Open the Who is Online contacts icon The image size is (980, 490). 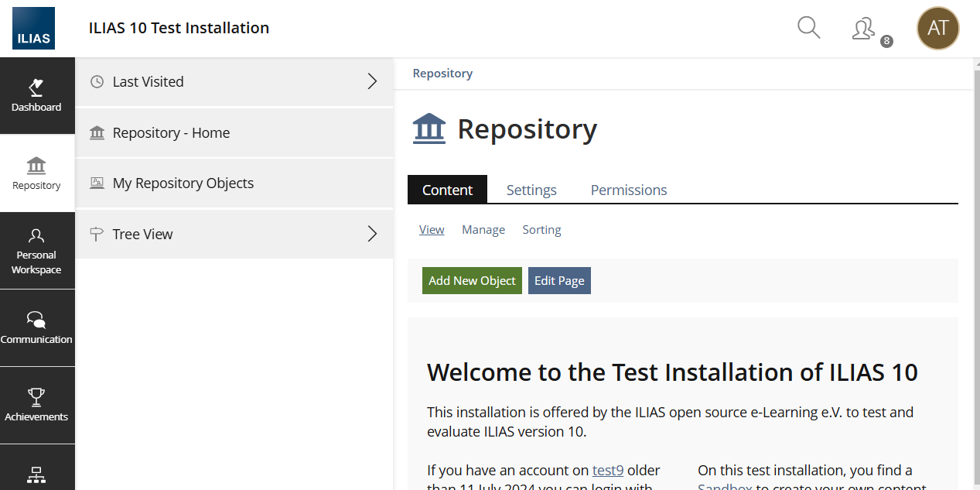[863, 29]
